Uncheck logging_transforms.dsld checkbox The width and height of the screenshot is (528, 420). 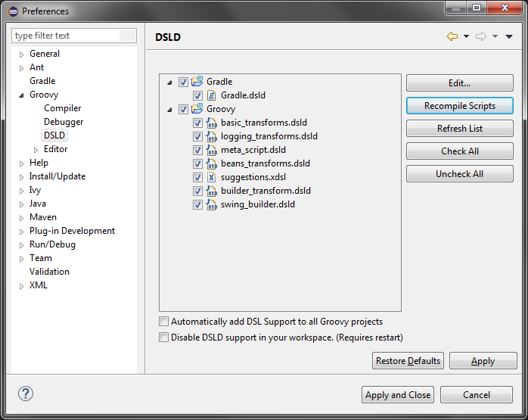tap(197, 136)
